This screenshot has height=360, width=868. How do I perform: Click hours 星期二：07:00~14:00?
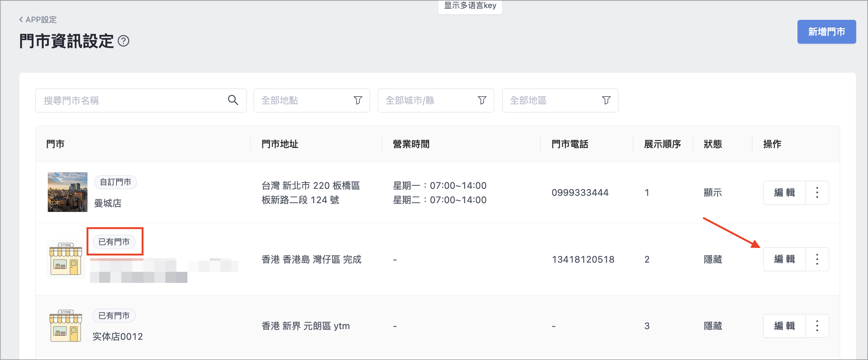coord(440,200)
